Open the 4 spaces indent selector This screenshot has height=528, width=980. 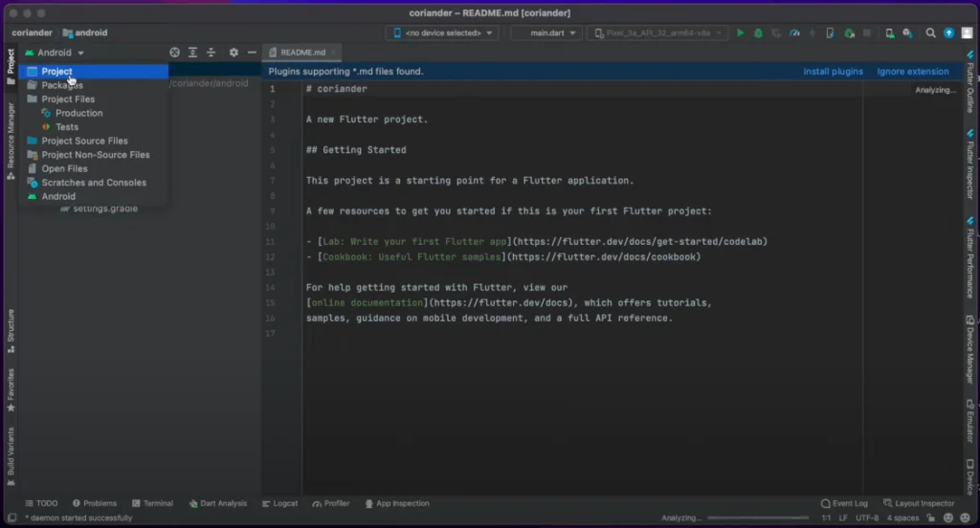click(x=902, y=518)
